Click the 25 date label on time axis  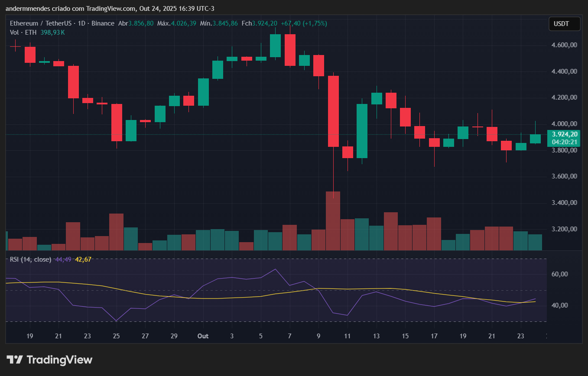(x=116, y=336)
